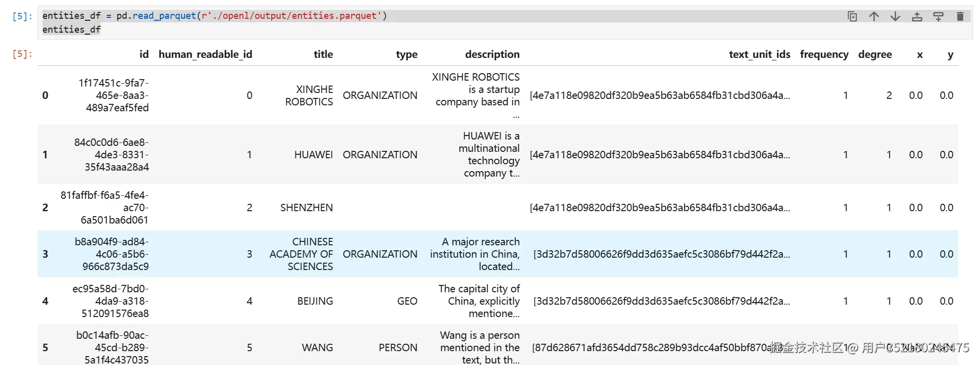
Task: Move this cell down
Action: 895,16
